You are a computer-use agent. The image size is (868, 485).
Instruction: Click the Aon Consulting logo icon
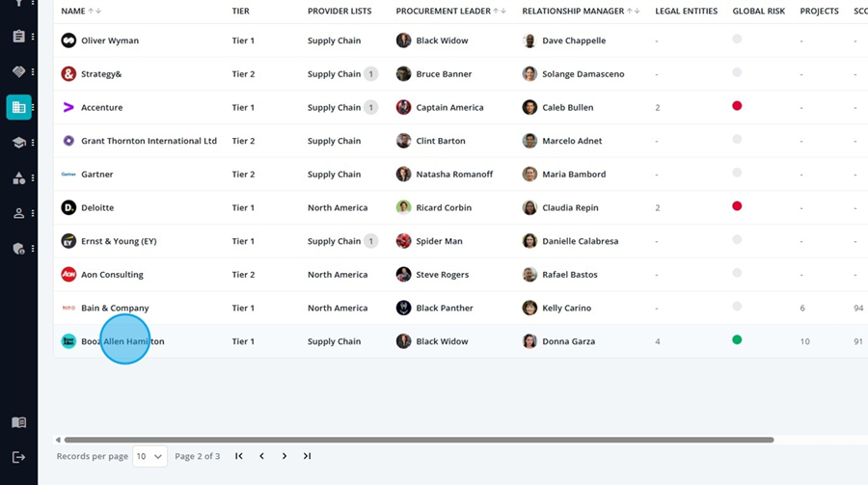tap(68, 274)
